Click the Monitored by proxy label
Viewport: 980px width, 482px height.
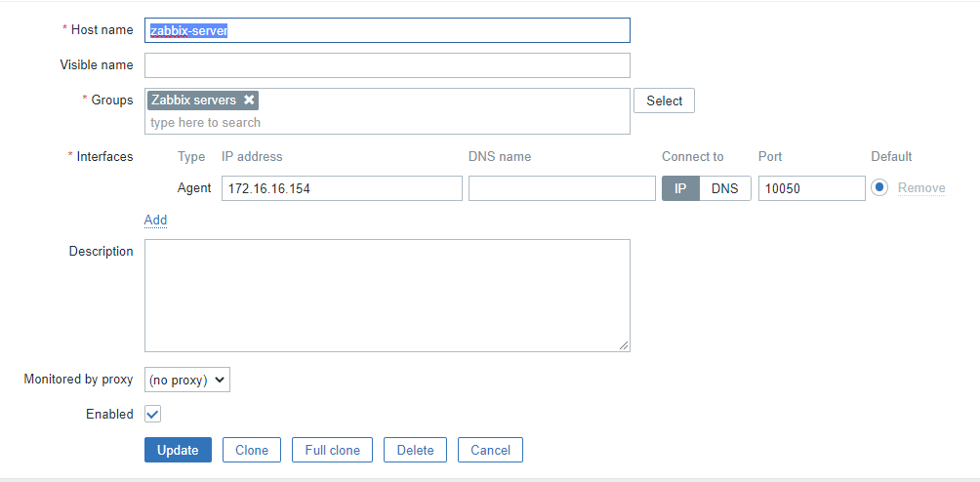click(78, 379)
